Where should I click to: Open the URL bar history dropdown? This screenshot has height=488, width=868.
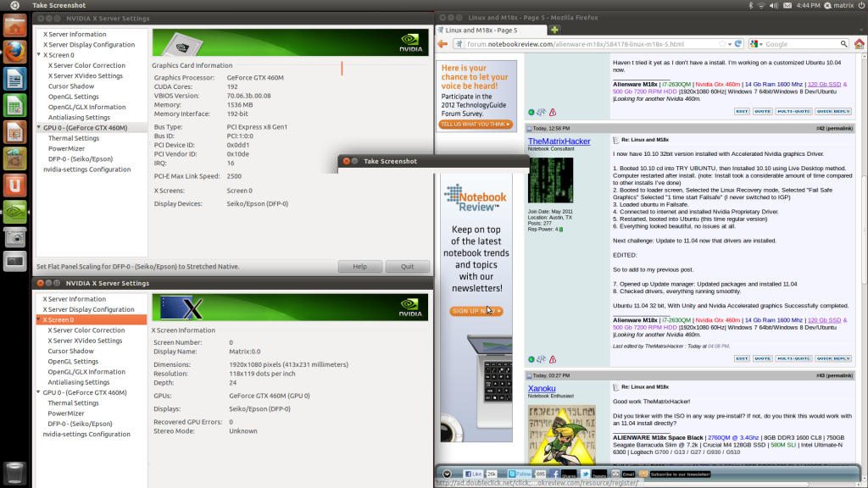730,44
